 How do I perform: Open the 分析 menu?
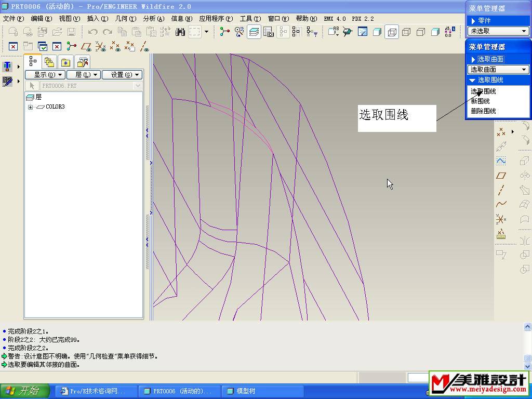(154, 19)
